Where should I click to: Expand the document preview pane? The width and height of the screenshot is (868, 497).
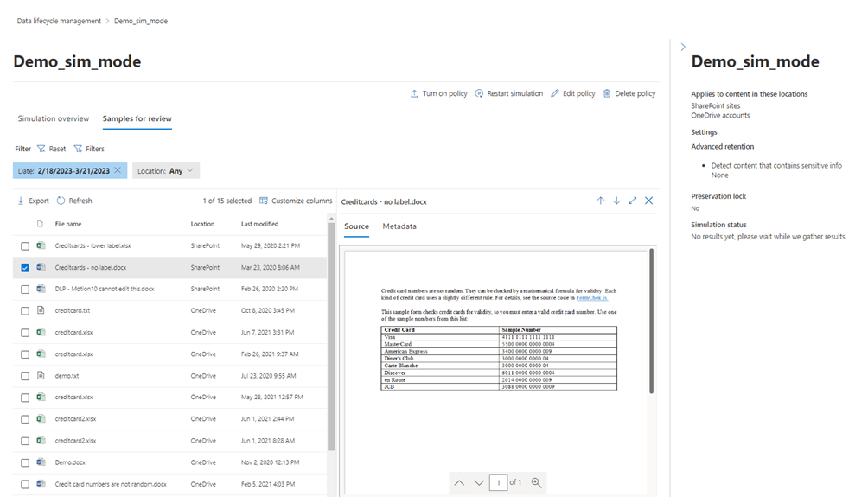(x=633, y=201)
